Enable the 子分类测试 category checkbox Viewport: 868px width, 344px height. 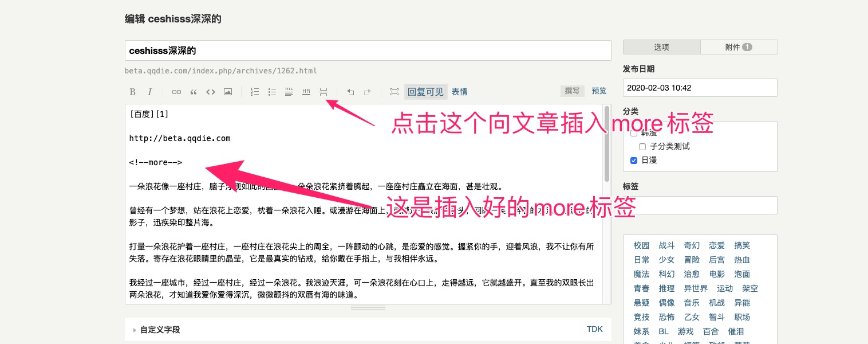click(x=642, y=146)
